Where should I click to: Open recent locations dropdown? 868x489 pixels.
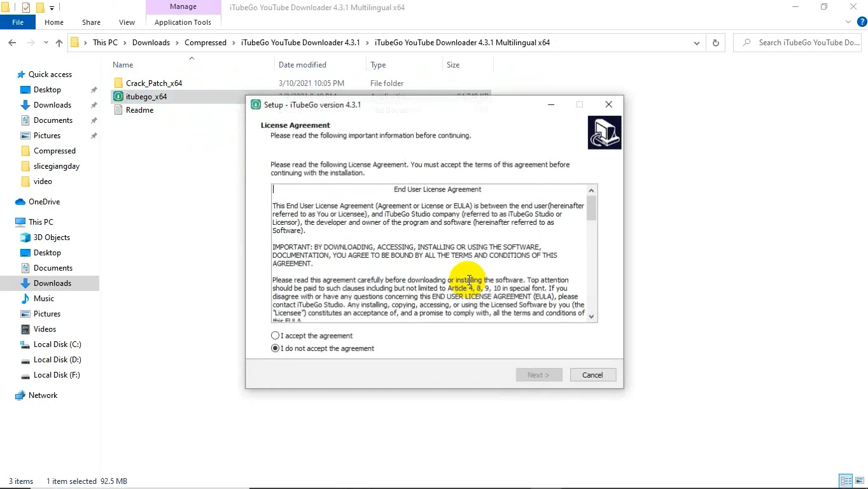(46, 43)
